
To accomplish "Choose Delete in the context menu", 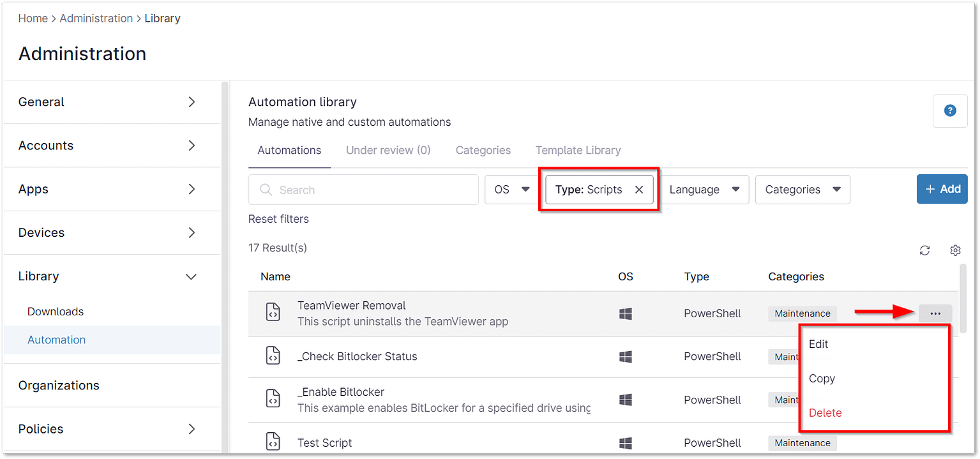I will click(x=825, y=413).
